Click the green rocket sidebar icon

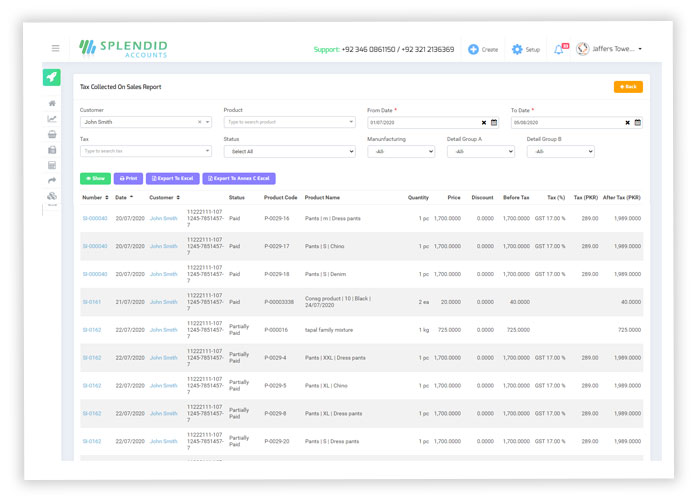pos(52,77)
